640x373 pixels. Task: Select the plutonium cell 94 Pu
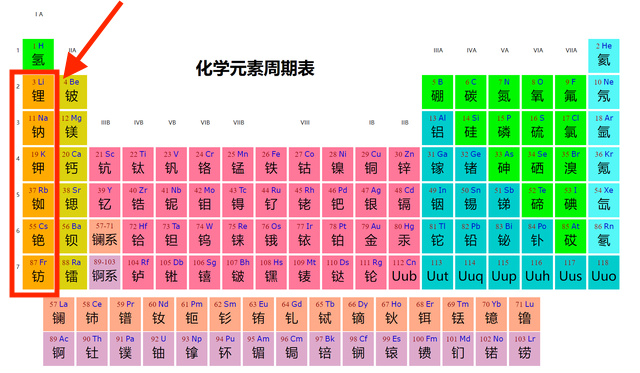[x=225, y=349]
